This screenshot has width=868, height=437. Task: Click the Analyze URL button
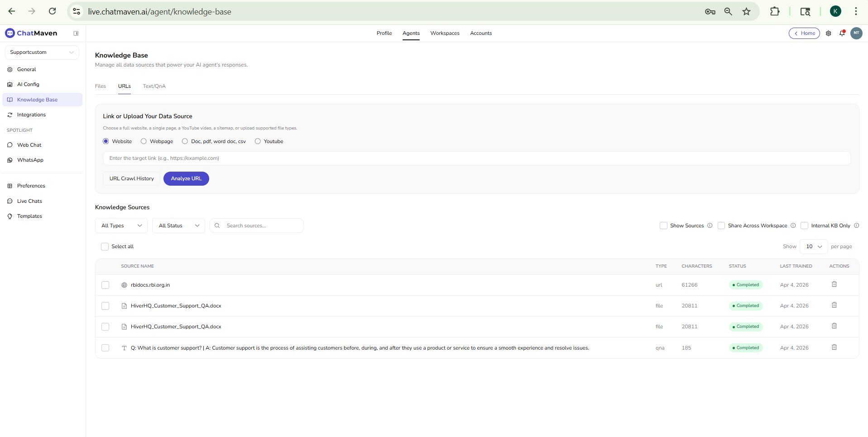[186, 178]
